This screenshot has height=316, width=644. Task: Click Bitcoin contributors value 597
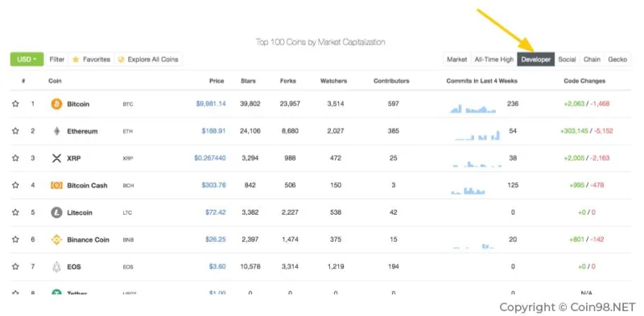[393, 104]
